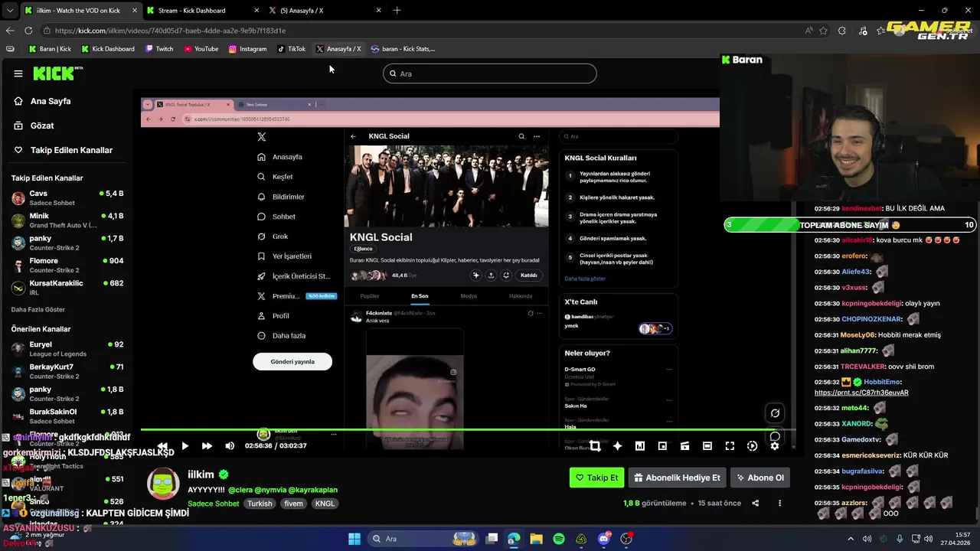Open the Flomore channel in sidebar
The width and height of the screenshot is (980, 551).
point(67,265)
